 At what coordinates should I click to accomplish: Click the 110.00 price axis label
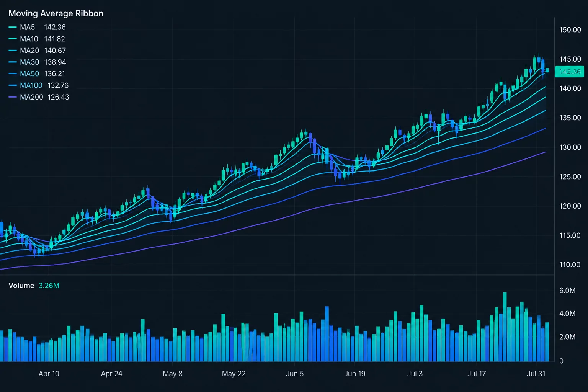(570, 265)
